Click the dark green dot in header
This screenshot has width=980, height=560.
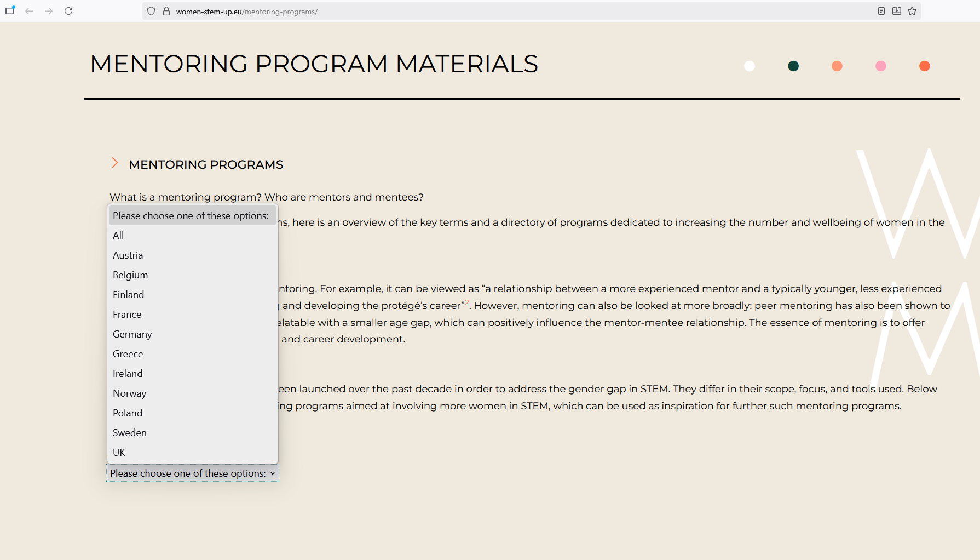pos(793,66)
